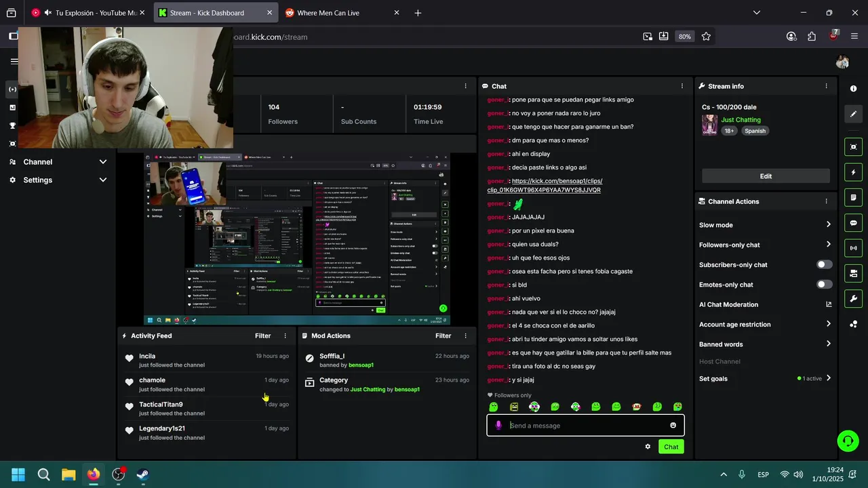Viewport: 868px width, 488px height.
Task: Toggle the document panel icon in right sidebar
Action: coord(853,197)
